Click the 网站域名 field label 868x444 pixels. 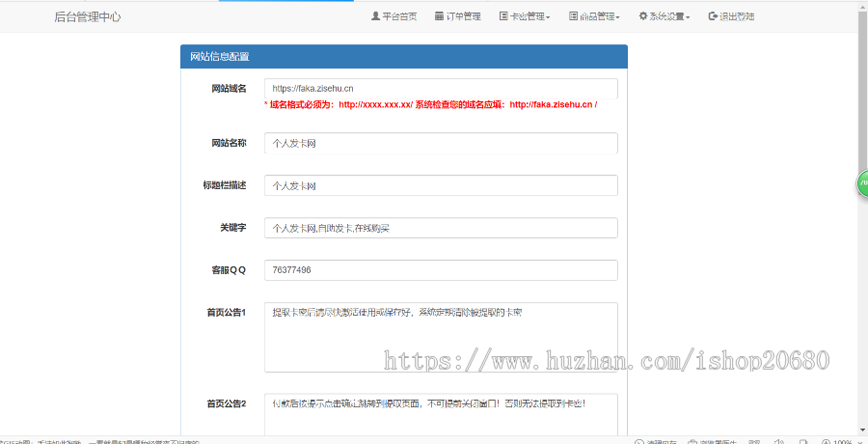[229, 89]
